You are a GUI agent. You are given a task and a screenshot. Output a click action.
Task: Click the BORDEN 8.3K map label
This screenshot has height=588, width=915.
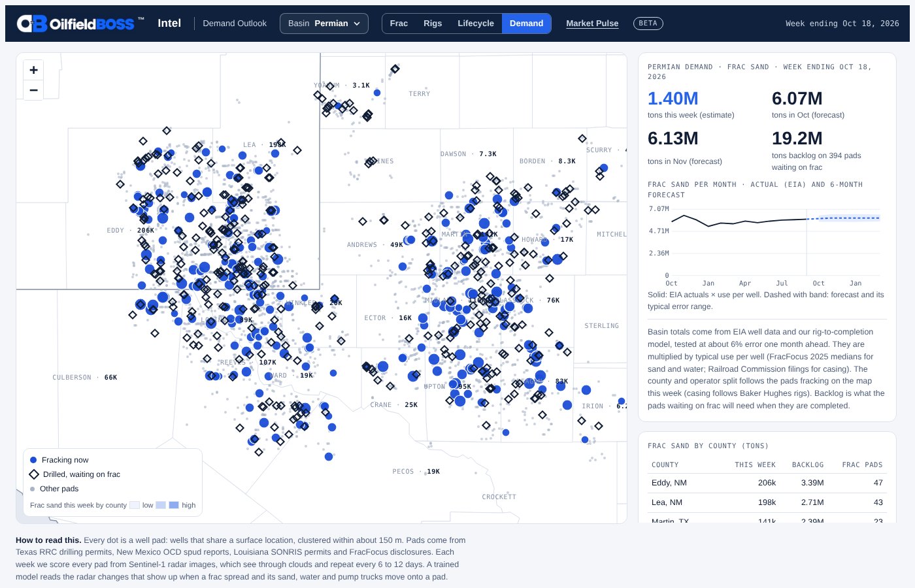548,161
